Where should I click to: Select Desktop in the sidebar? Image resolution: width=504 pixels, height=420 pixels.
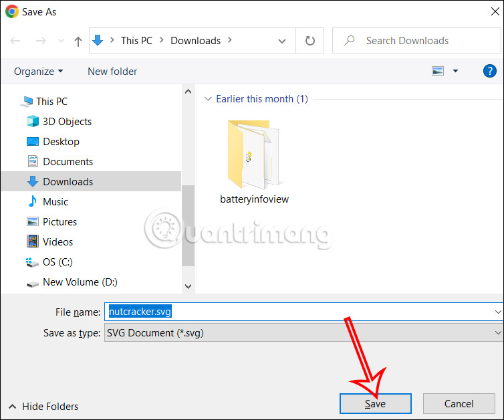[x=61, y=142]
